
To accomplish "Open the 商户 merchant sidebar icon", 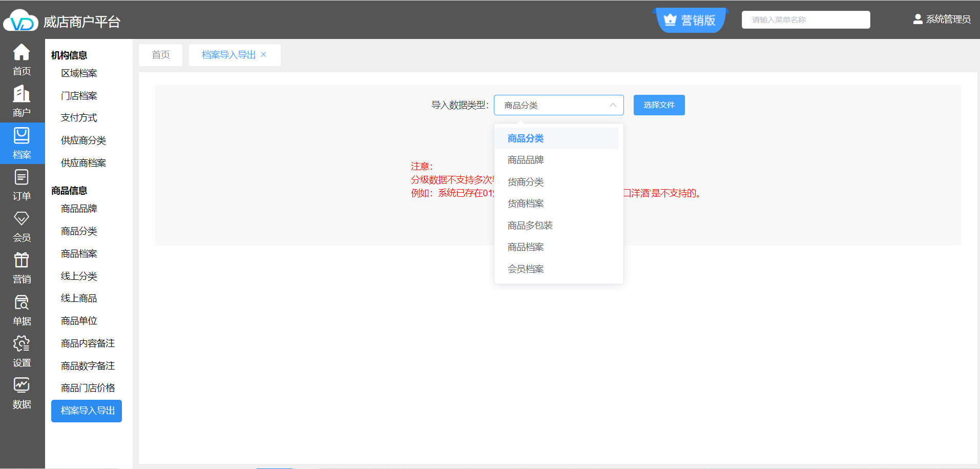I will pos(22,94).
